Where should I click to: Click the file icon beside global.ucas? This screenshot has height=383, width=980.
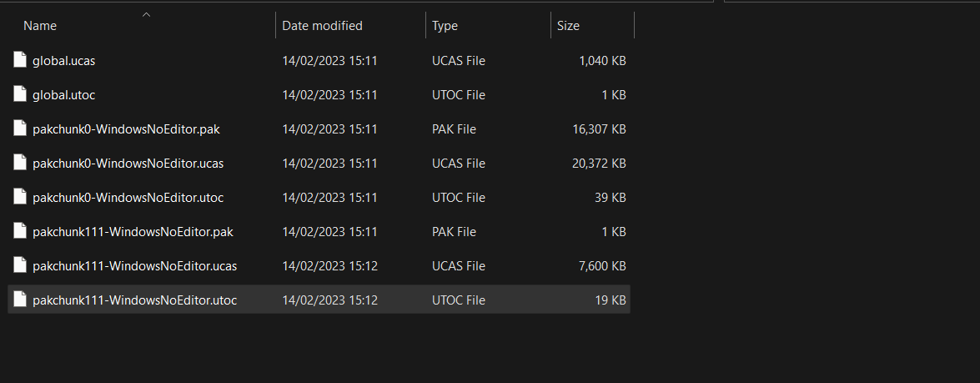(20, 60)
